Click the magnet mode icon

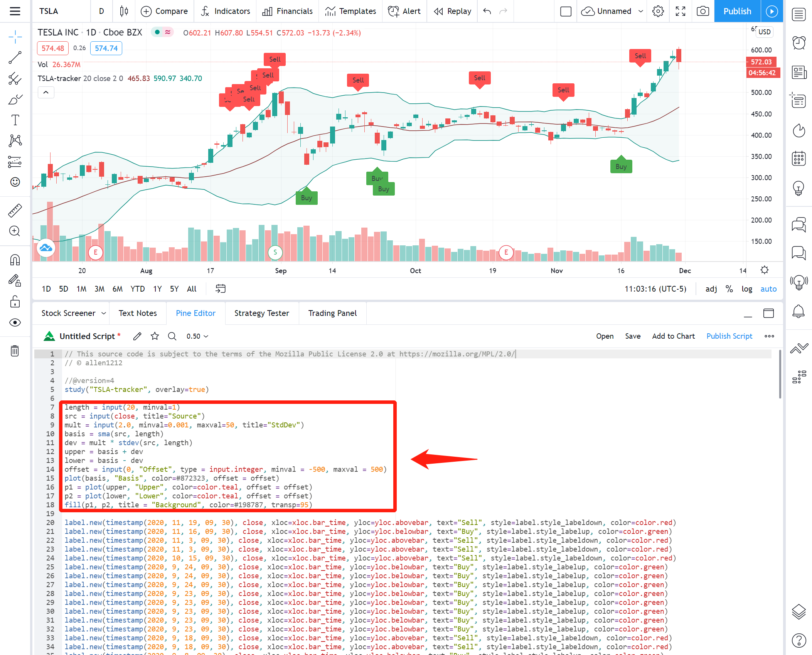click(x=15, y=260)
